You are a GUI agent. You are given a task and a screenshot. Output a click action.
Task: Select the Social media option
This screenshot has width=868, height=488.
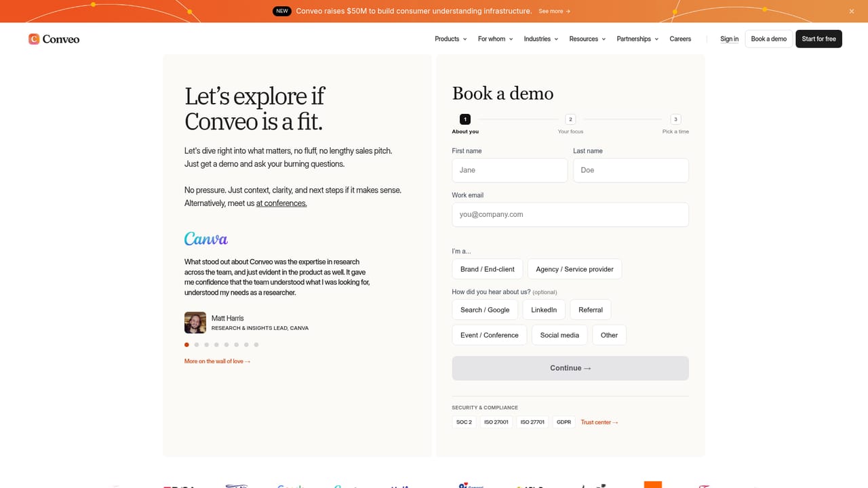(559, 335)
